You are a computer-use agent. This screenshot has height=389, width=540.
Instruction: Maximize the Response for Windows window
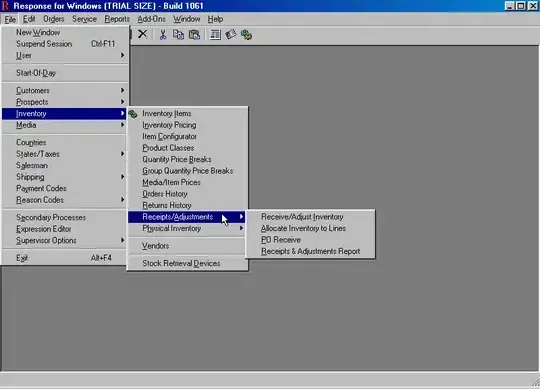coord(521,6)
